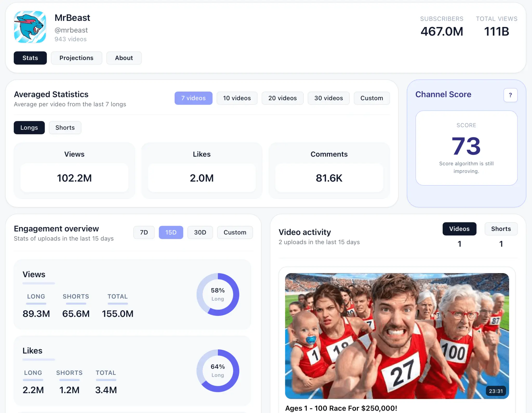
Task: Click the MrBeast channel avatar logo
Action: 30,27
